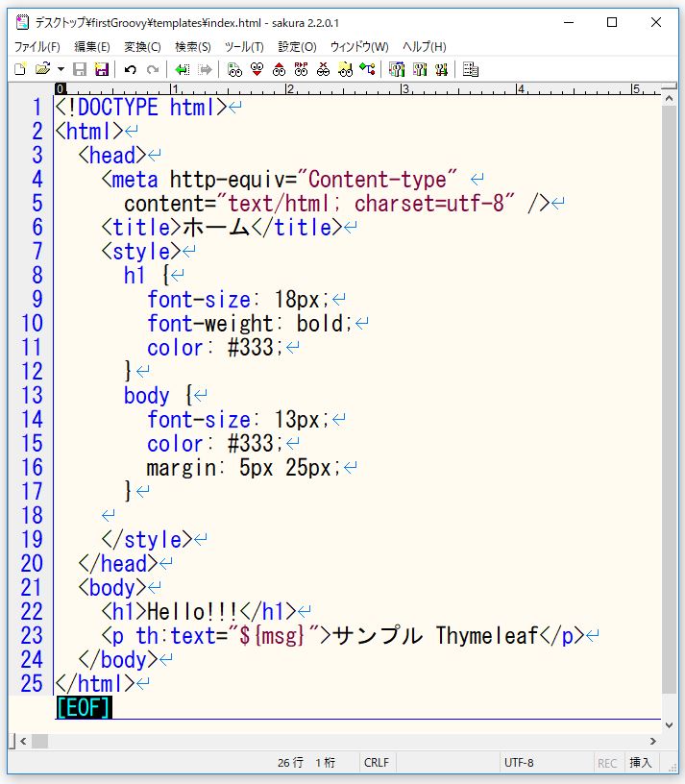Click the '<h1>Hello!!!</h1>' text

(x=199, y=611)
